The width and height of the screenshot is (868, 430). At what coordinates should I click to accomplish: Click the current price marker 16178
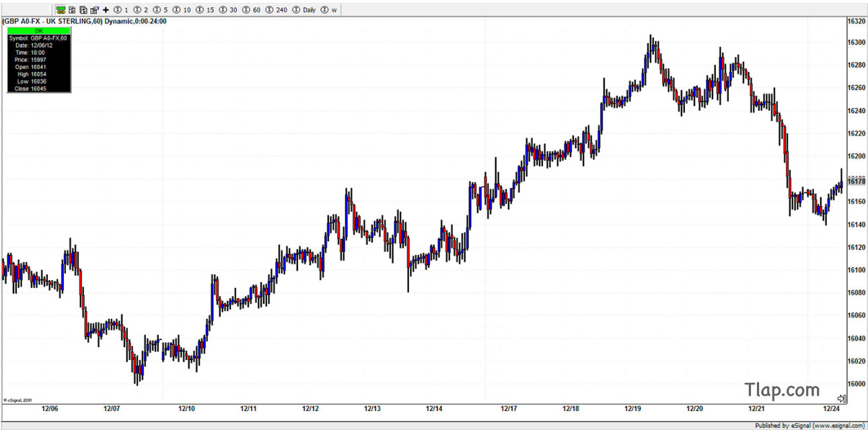click(856, 181)
